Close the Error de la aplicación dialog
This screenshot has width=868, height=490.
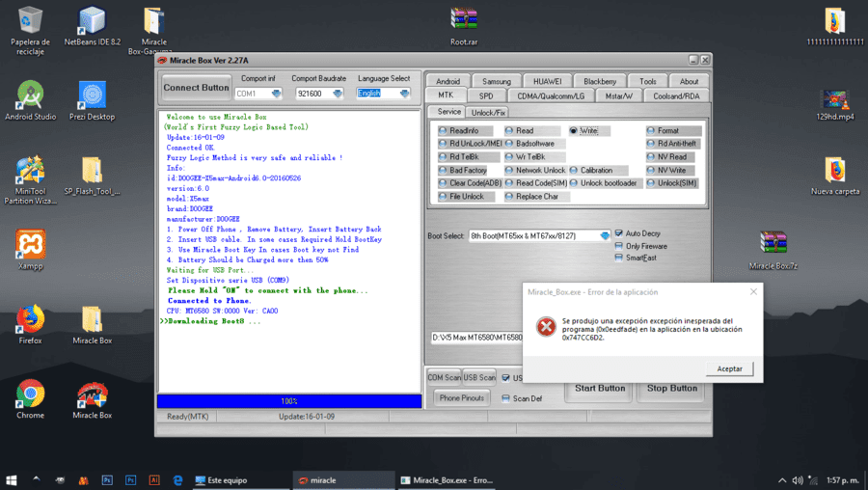[x=753, y=292]
